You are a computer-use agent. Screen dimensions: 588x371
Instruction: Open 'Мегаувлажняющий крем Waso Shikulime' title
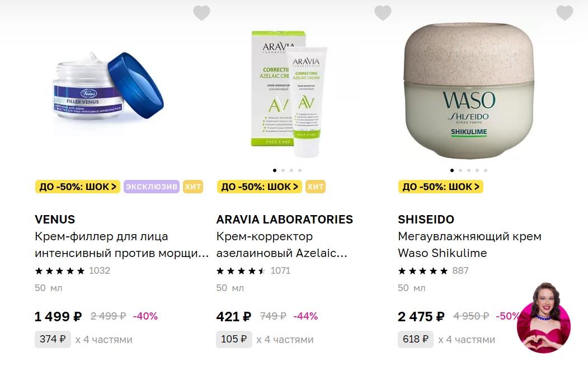[x=469, y=245]
